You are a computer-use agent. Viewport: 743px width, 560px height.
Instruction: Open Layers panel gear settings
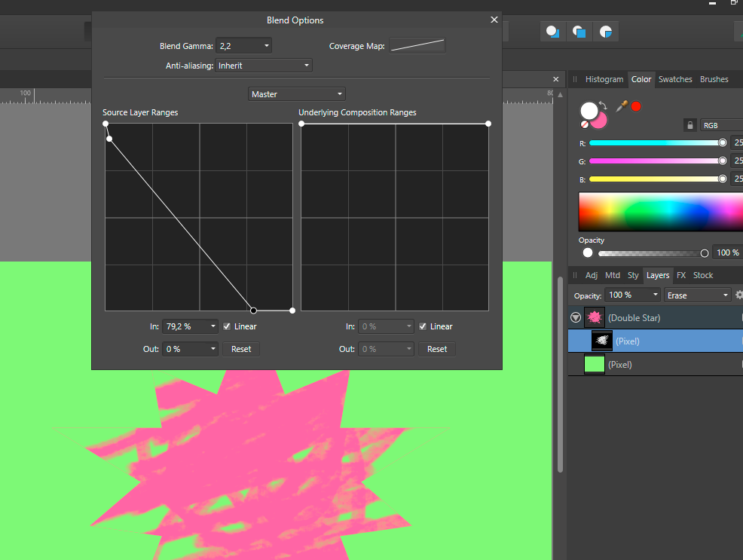[x=738, y=295]
